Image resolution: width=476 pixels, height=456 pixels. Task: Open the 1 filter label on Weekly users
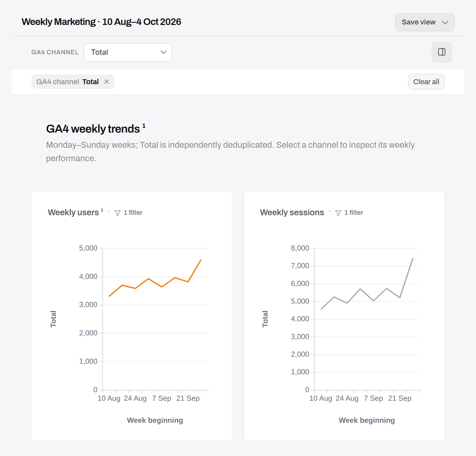133,213
